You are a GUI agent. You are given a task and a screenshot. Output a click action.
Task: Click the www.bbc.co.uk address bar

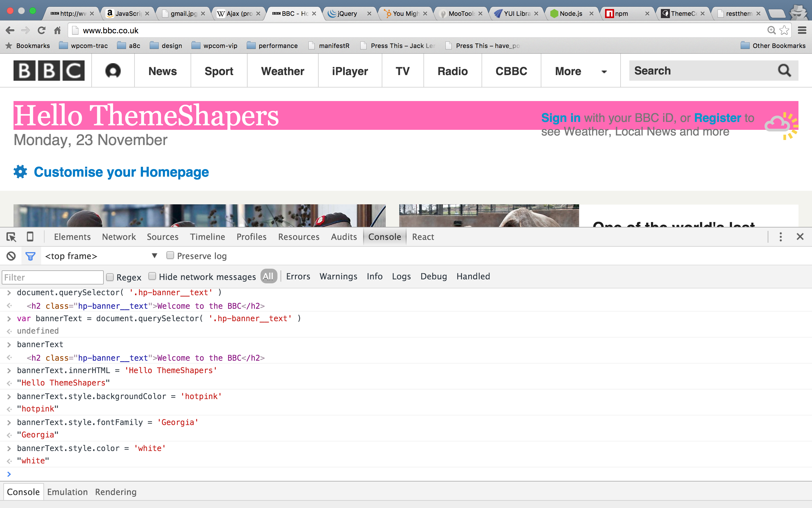[x=416, y=30]
